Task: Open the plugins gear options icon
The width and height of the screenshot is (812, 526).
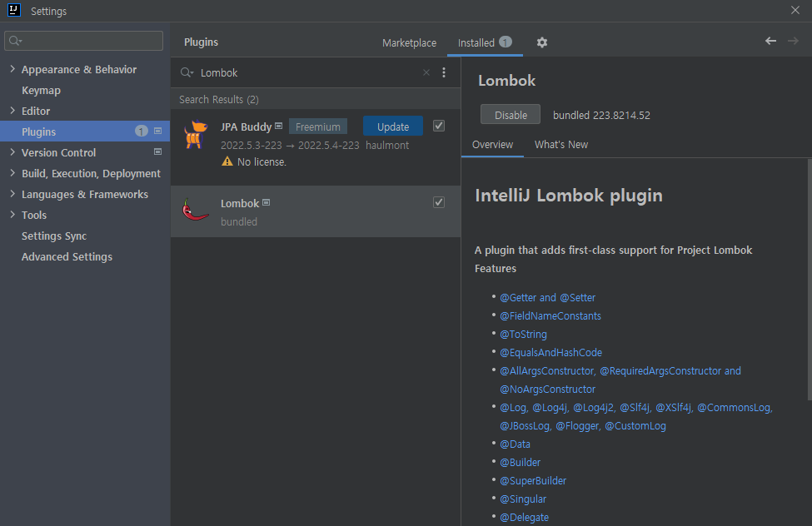Action: coord(541,42)
